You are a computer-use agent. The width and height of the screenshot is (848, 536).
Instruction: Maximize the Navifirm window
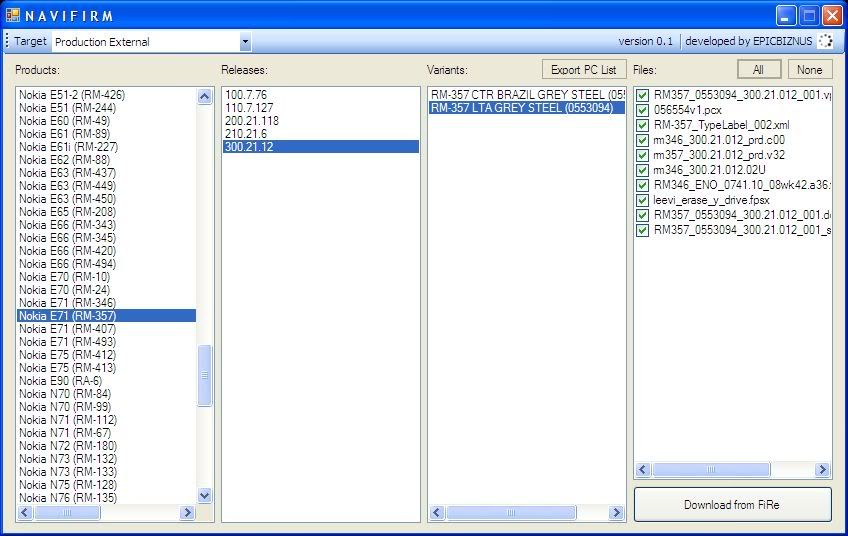tap(809, 16)
